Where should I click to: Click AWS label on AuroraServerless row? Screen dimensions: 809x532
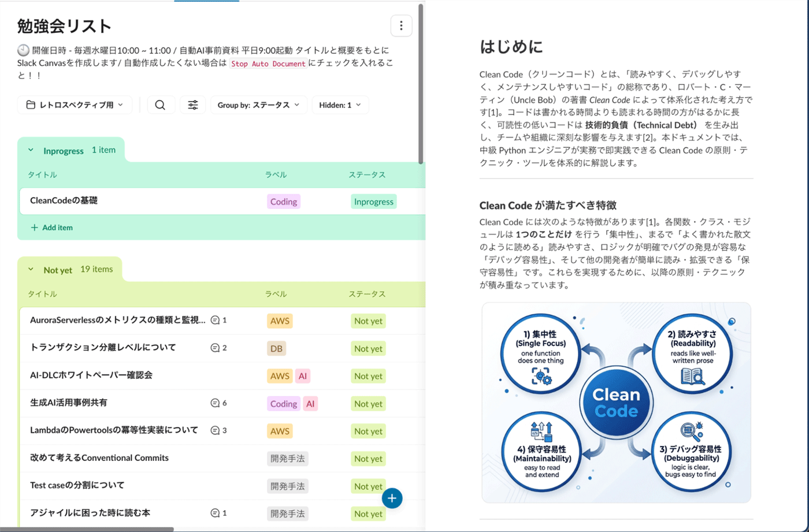point(280,321)
